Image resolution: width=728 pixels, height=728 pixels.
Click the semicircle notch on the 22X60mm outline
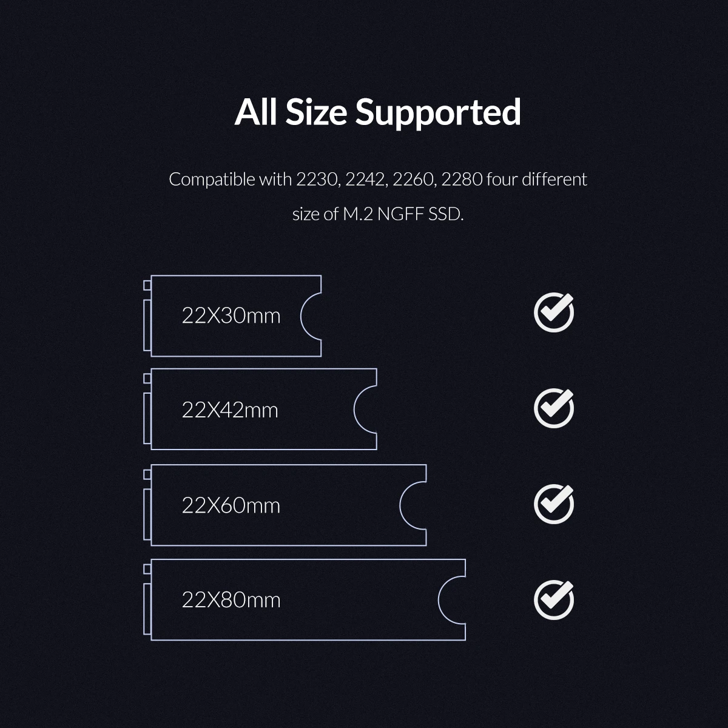click(413, 505)
